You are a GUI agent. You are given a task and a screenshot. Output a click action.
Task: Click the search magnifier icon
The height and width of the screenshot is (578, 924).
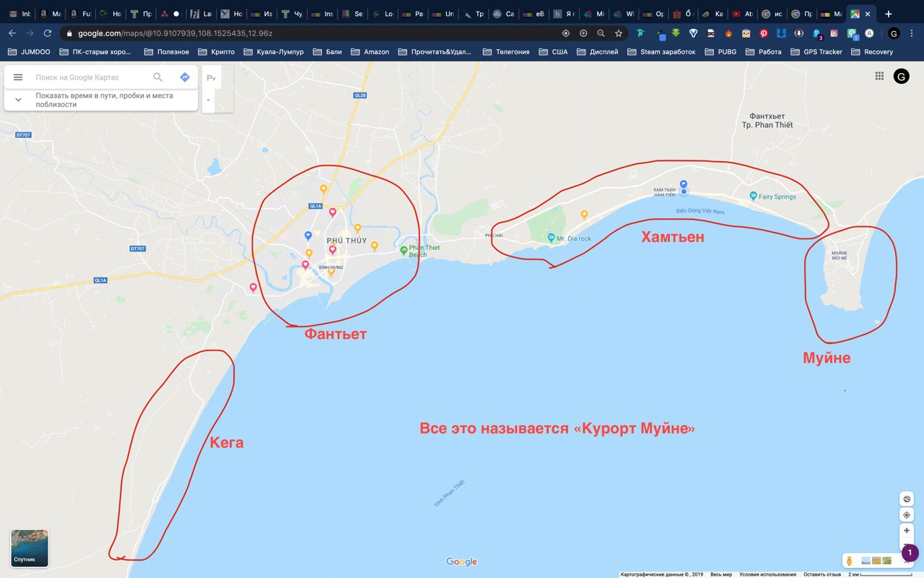point(158,77)
